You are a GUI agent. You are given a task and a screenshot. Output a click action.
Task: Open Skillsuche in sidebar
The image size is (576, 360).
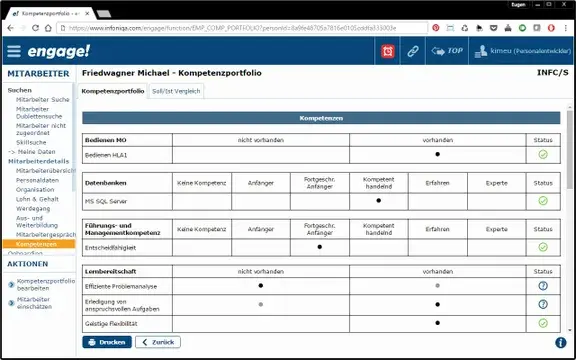31,143
